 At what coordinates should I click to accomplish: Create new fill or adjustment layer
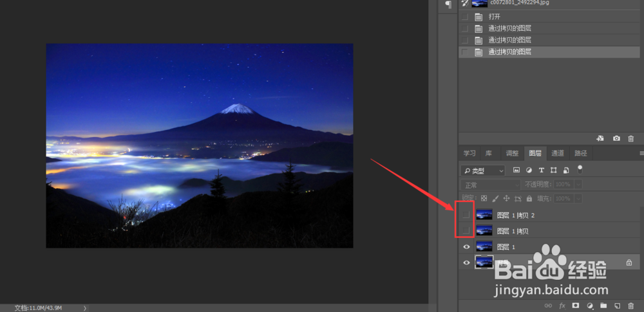click(590, 306)
